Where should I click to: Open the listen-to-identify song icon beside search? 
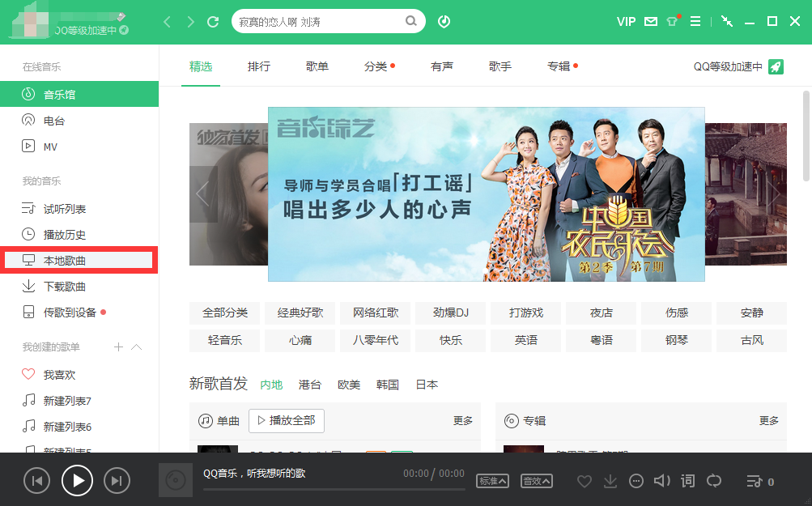[444, 22]
